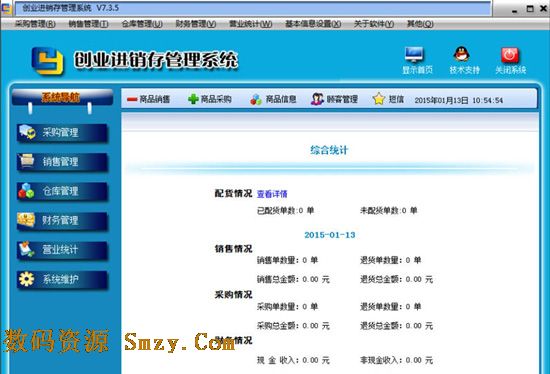
Task: Click the date text 2015-01-13
Action: [x=330, y=235]
